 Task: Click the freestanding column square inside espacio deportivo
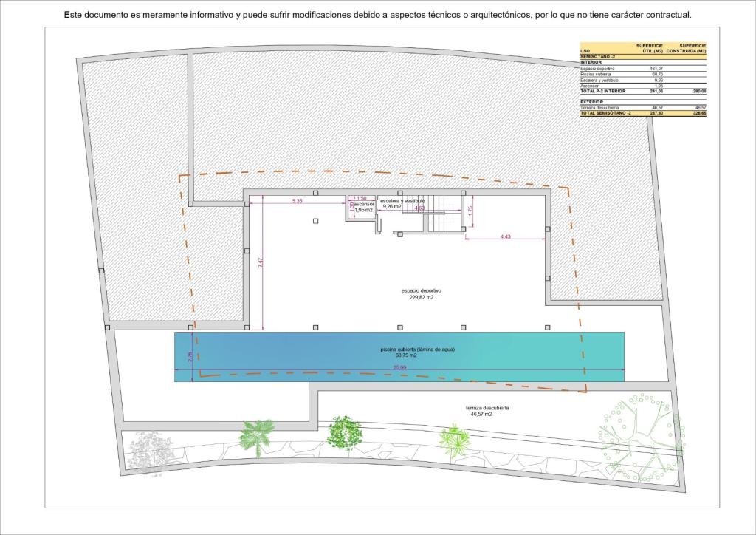(316, 220)
